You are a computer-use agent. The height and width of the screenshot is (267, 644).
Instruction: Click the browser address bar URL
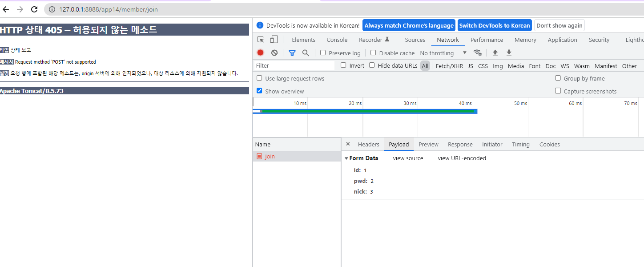(x=109, y=9)
